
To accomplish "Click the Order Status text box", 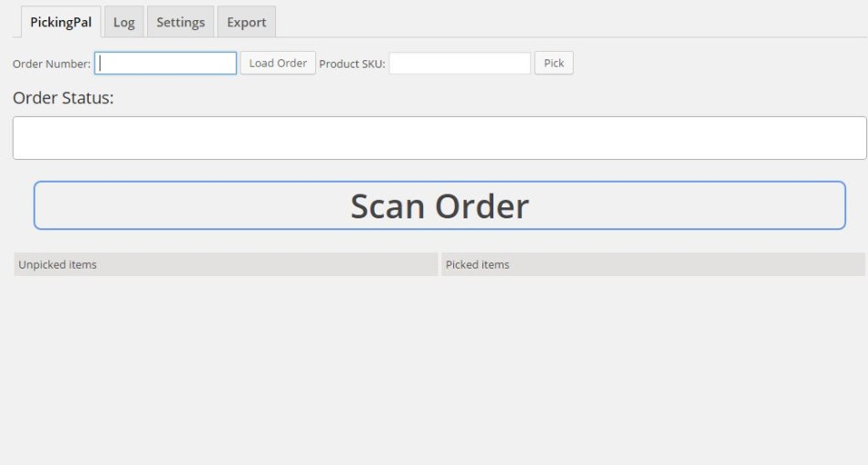I will (x=439, y=138).
